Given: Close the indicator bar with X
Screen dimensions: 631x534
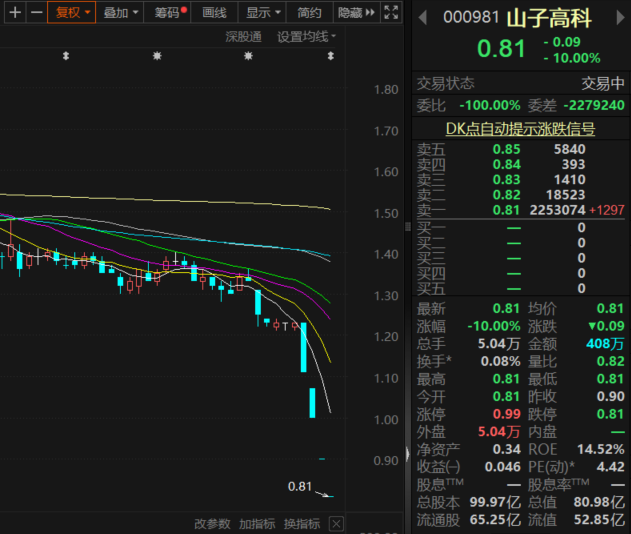Looking at the screenshot, I should (x=336, y=524).
